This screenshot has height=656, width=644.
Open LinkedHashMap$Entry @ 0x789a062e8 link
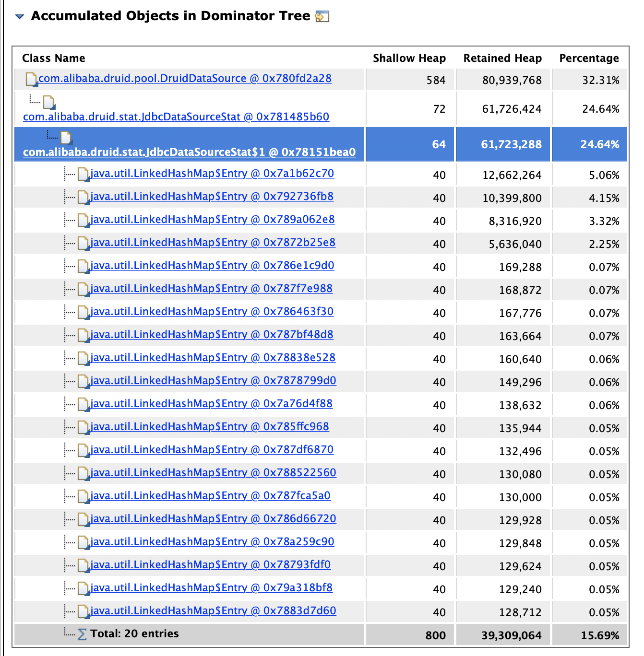(x=213, y=219)
